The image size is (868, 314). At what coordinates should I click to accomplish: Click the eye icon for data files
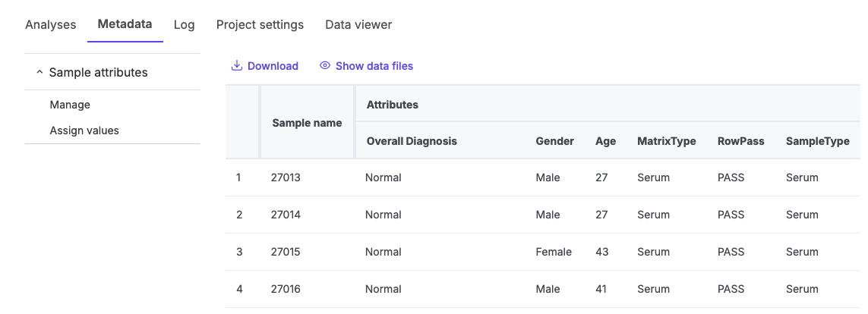325,66
